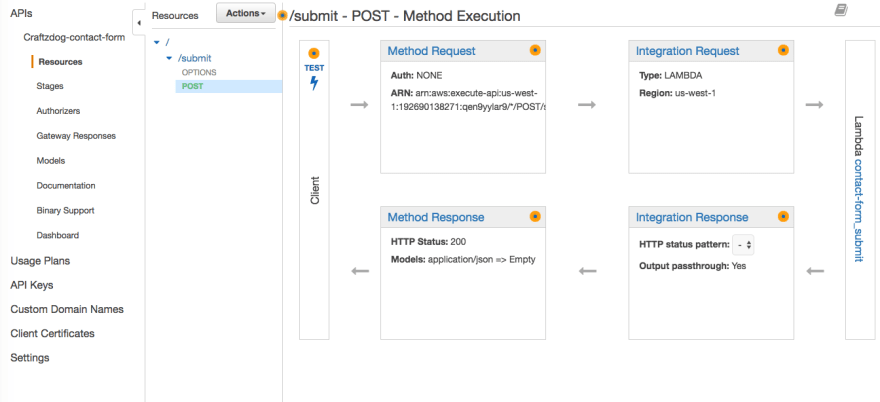Click orange dot in Integration Response header
Image resolution: width=880 pixels, height=402 pixels.
pos(783,216)
